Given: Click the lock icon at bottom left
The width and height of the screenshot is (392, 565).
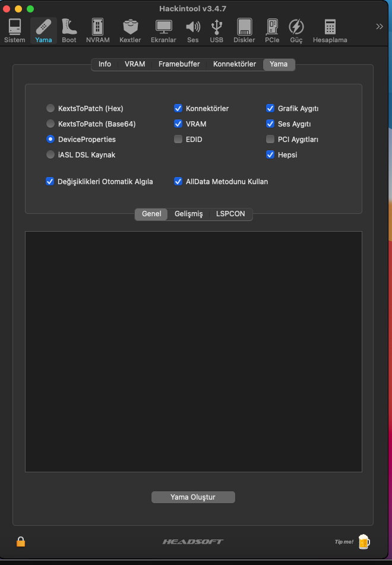Looking at the screenshot, I should pos(21,541).
